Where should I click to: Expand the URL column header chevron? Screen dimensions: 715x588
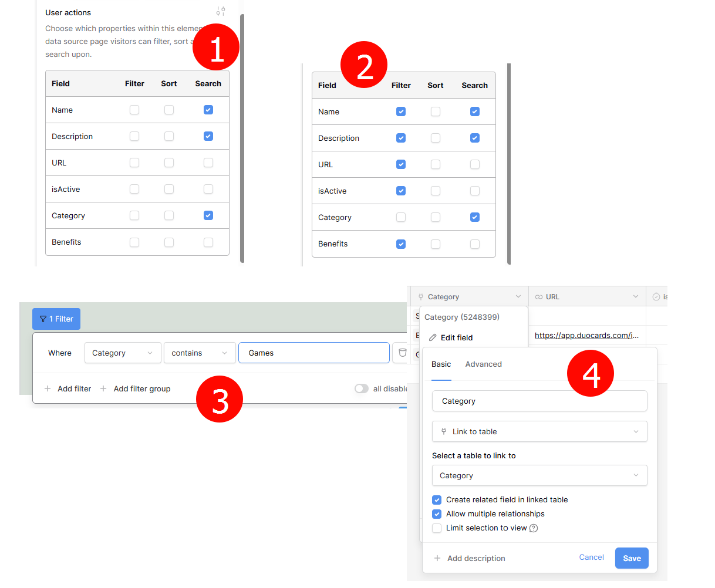pyautogui.click(x=635, y=297)
